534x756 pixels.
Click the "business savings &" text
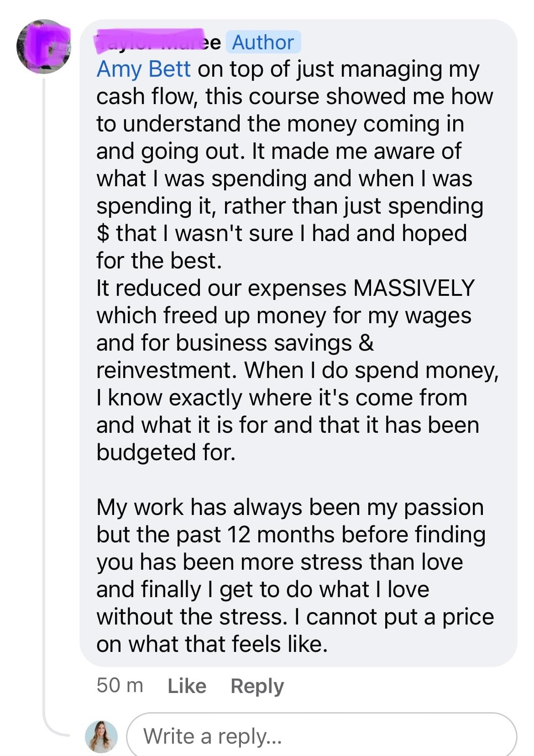click(275, 343)
